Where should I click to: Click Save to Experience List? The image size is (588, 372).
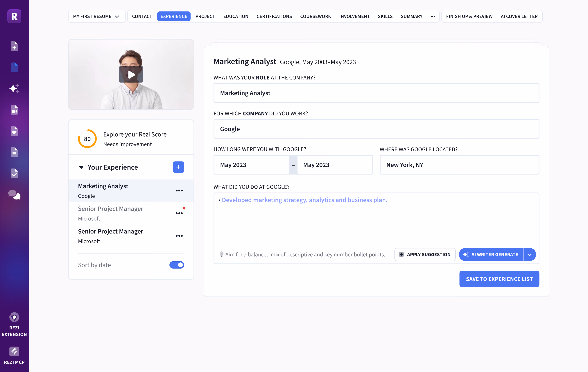499,279
